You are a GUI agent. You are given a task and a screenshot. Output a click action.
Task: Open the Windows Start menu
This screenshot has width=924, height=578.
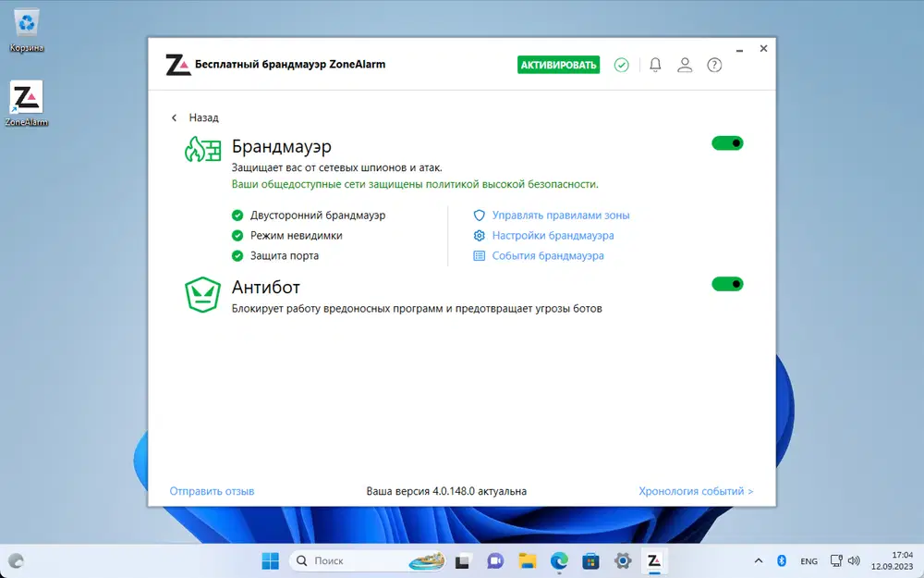point(271,560)
